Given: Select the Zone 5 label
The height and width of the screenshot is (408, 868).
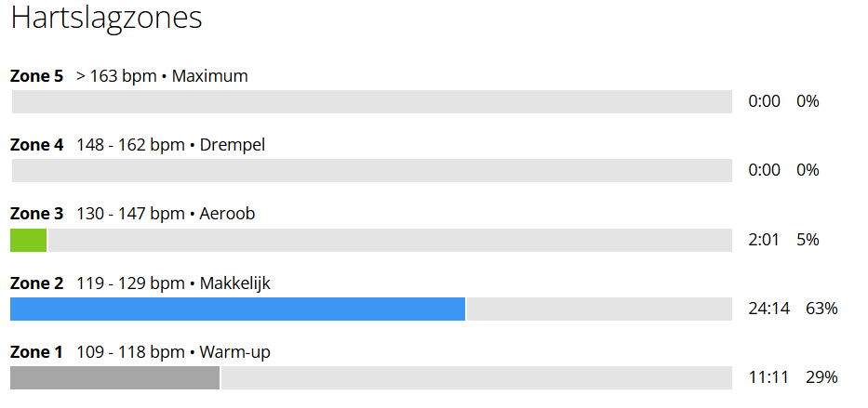Looking at the screenshot, I should (x=36, y=75).
